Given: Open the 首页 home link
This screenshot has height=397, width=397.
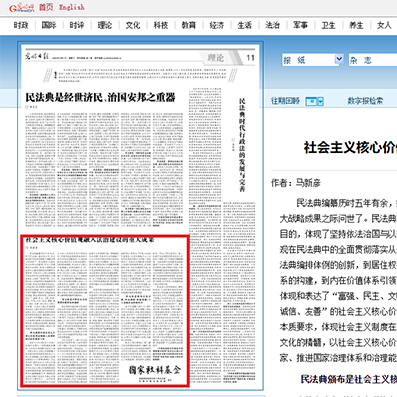Looking at the screenshot, I should [46, 7].
